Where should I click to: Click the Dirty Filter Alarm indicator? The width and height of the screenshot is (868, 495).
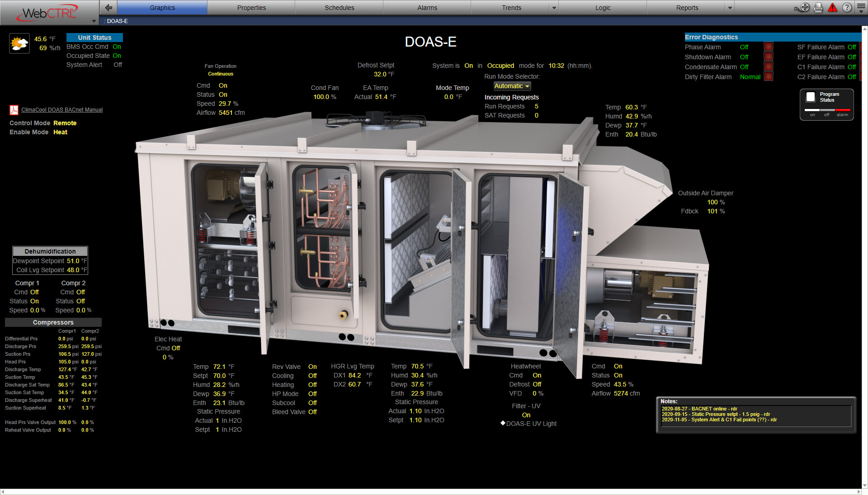(768, 77)
